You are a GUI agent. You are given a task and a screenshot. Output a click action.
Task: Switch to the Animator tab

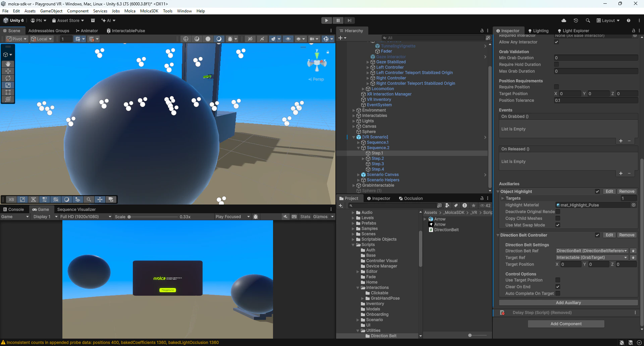pyautogui.click(x=87, y=31)
